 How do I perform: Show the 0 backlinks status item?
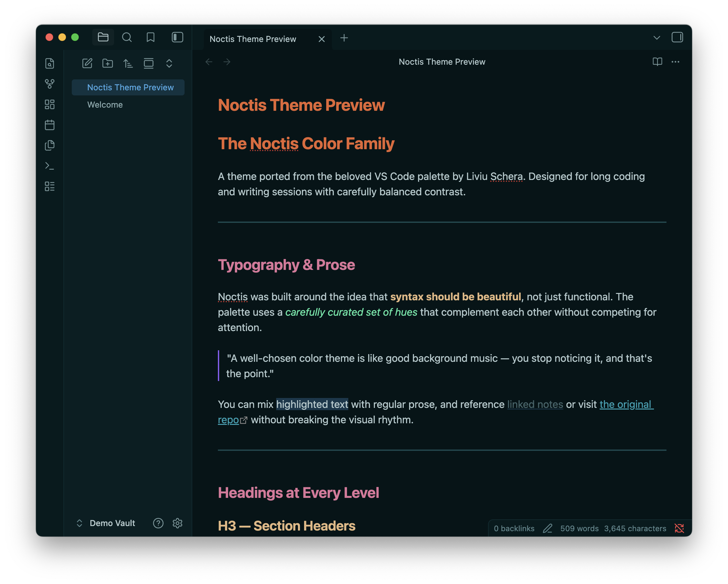coord(514,529)
